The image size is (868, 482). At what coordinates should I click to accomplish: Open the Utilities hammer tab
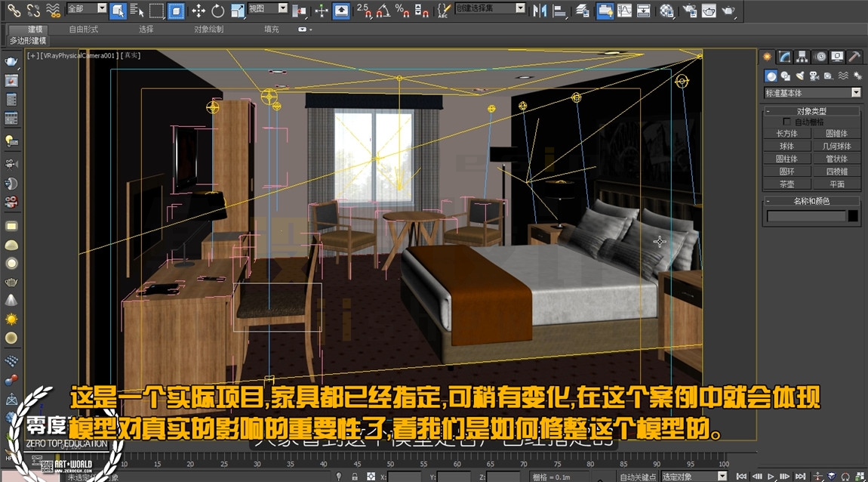[854, 57]
